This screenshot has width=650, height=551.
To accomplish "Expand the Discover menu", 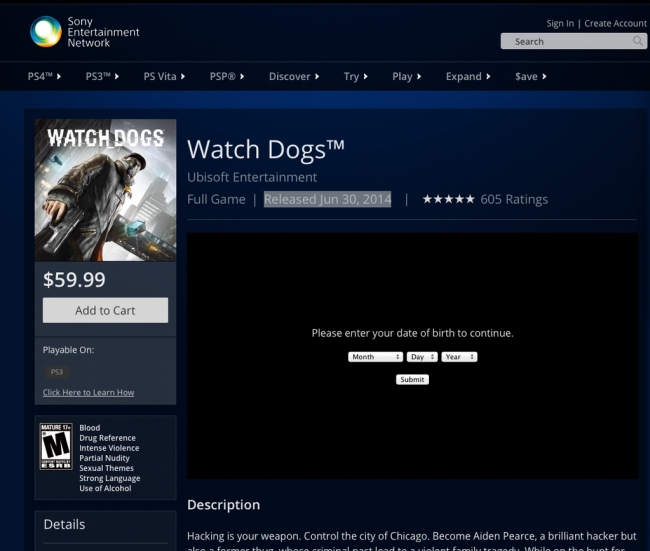I will coord(294,77).
